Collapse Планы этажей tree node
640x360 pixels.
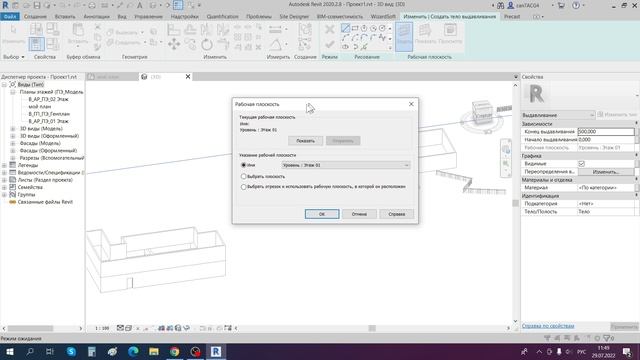(x=13, y=92)
